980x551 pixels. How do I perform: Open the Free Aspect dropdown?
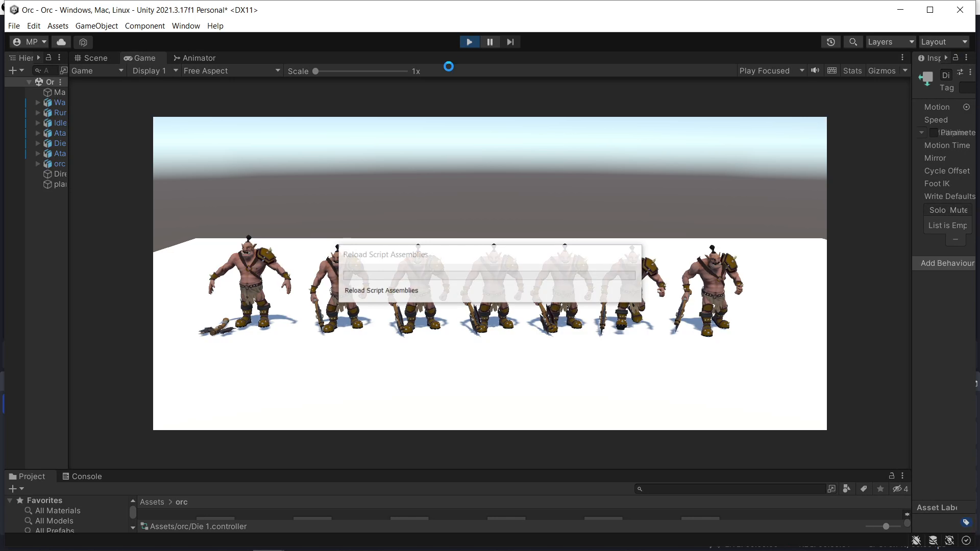[x=232, y=70]
